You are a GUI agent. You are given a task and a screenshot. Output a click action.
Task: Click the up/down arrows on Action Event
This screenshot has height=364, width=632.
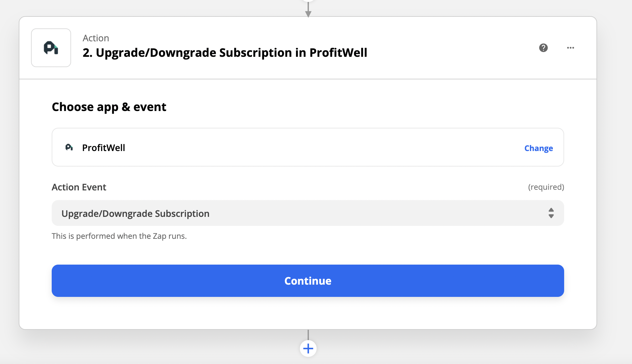point(551,213)
